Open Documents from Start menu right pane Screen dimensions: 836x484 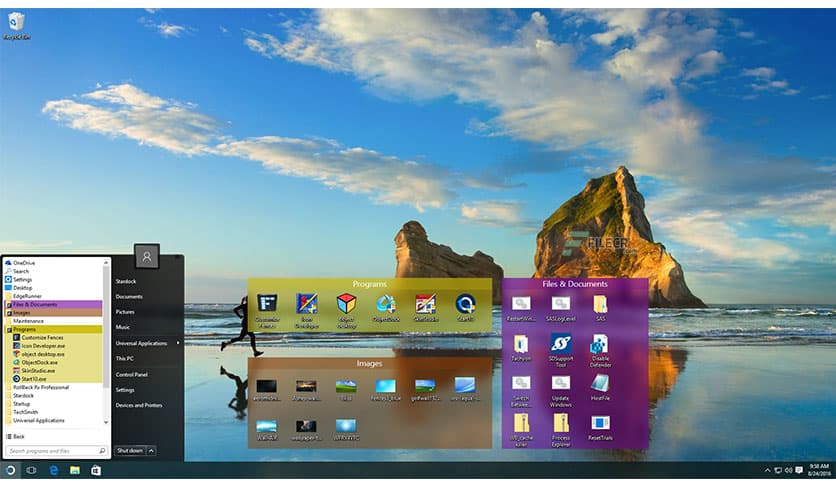coord(129,296)
